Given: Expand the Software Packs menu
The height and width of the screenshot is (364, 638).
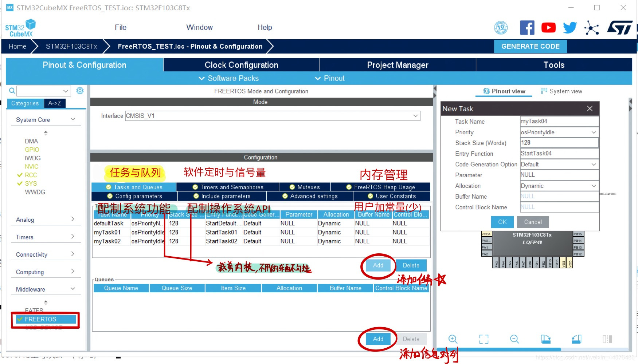Looking at the screenshot, I should pyautogui.click(x=228, y=78).
